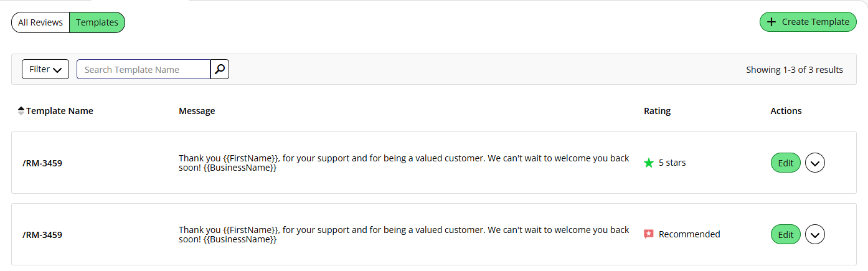This screenshot has width=868, height=271.
Task: Edit the Recommended template
Action: pos(786,235)
